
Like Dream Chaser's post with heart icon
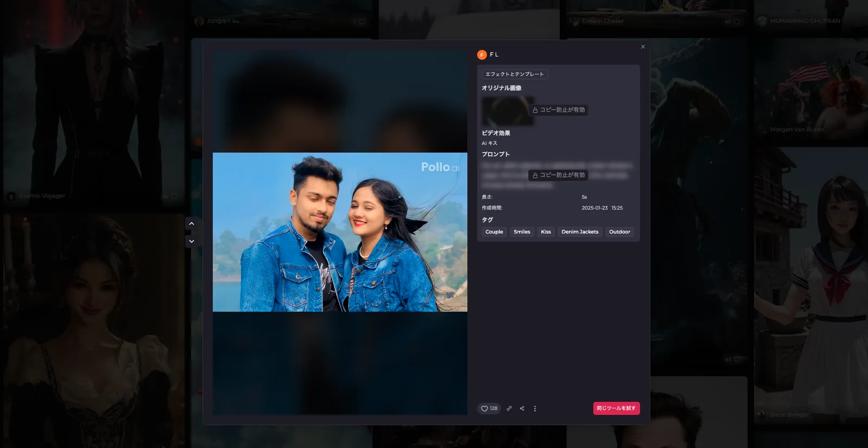[x=737, y=21]
